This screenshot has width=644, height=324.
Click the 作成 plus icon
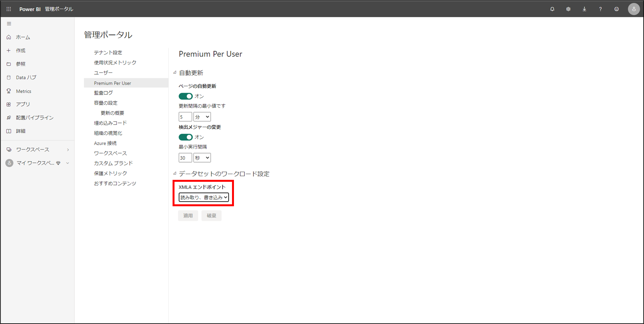9,51
